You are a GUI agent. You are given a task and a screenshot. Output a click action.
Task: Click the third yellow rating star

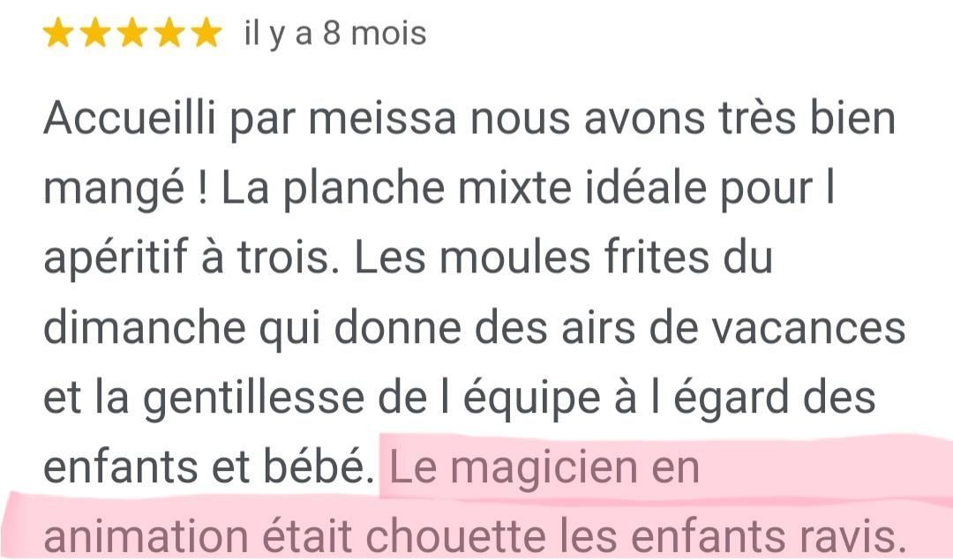131,33
